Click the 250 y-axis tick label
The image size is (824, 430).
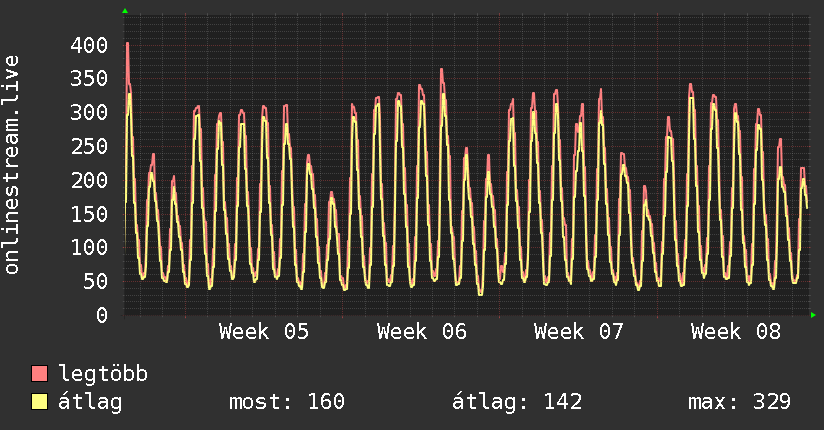(89, 146)
